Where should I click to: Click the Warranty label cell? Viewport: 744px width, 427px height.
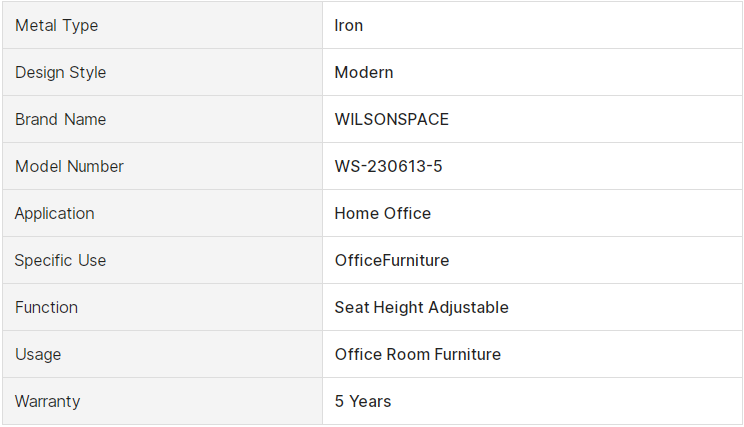pyautogui.click(x=162, y=401)
